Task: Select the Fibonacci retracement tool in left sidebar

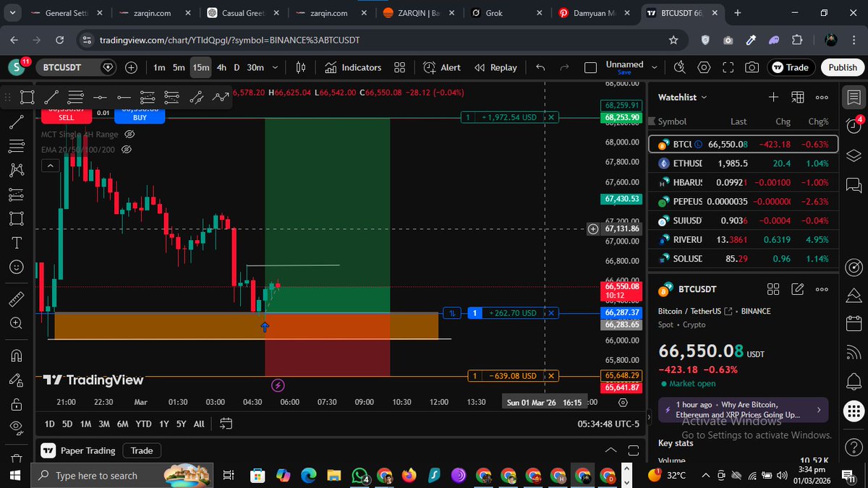Action: click(17, 146)
